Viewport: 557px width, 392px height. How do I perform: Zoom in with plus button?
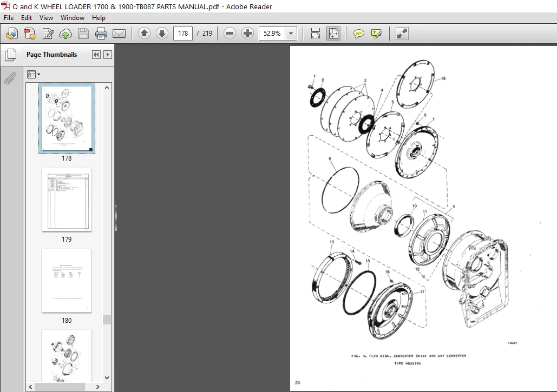click(x=247, y=34)
